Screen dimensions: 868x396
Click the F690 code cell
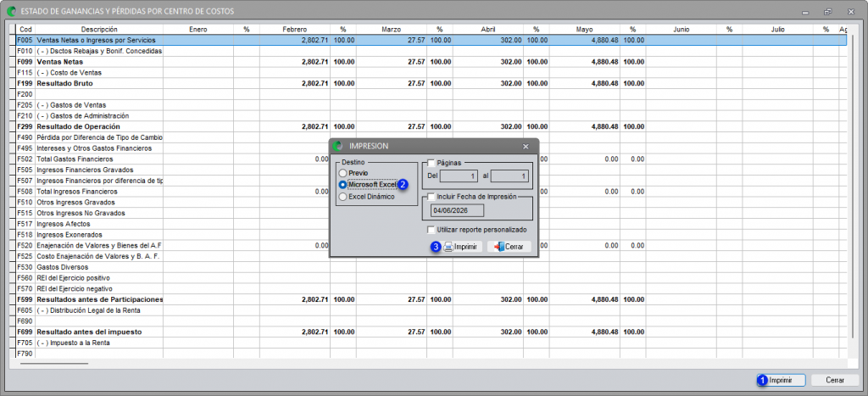point(25,321)
